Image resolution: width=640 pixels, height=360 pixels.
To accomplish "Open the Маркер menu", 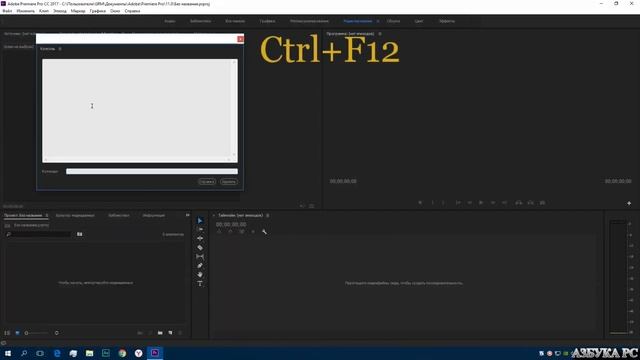I will 78,11.
